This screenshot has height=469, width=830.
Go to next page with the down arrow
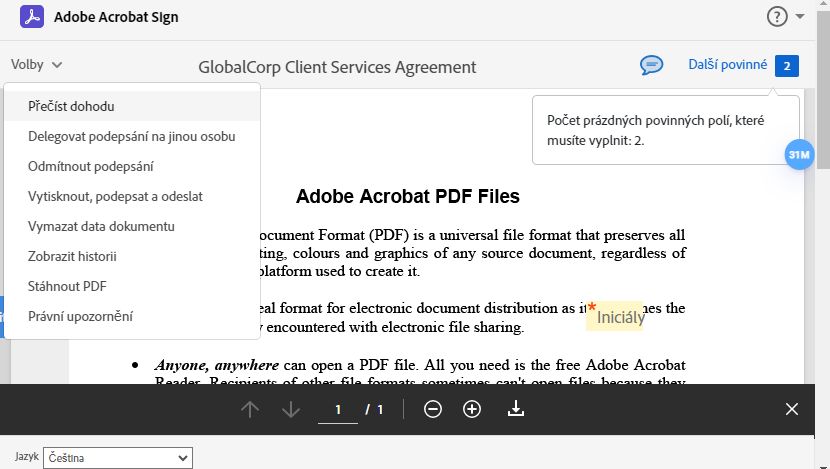click(291, 409)
